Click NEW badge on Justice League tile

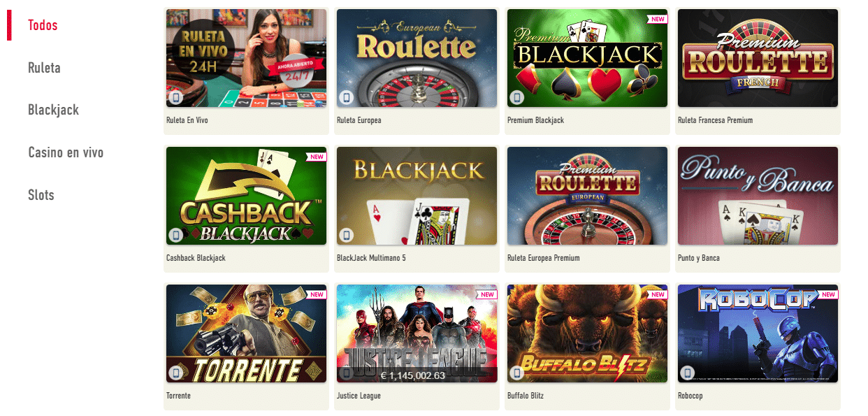tap(487, 294)
